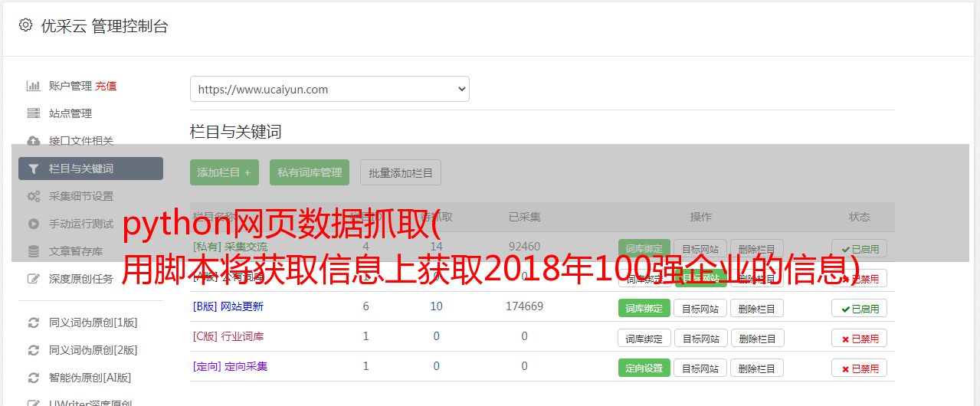Click the edit icon for 深度原创任务
This screenshot has width=980, height=406.
pos(33,279)
